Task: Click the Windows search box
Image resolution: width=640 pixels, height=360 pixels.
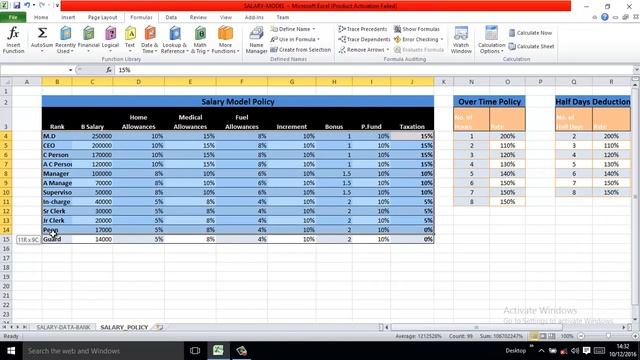Action: point(102,351)
